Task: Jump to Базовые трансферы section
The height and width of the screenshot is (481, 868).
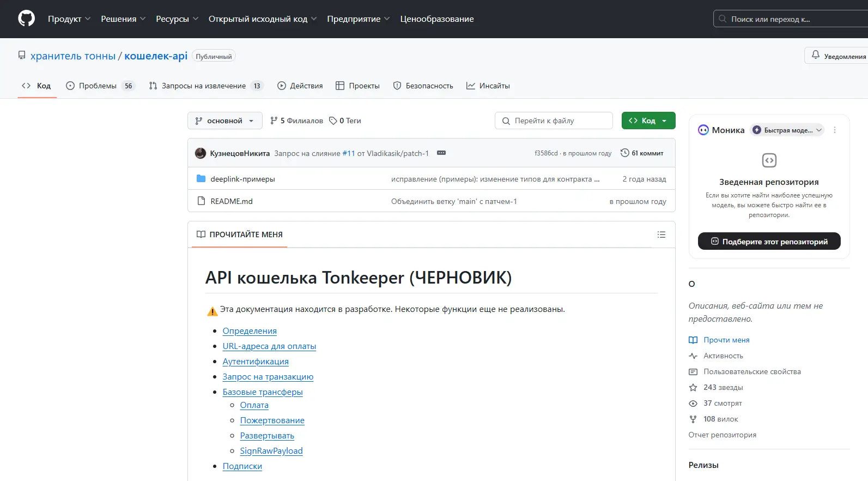Action: 263,392
